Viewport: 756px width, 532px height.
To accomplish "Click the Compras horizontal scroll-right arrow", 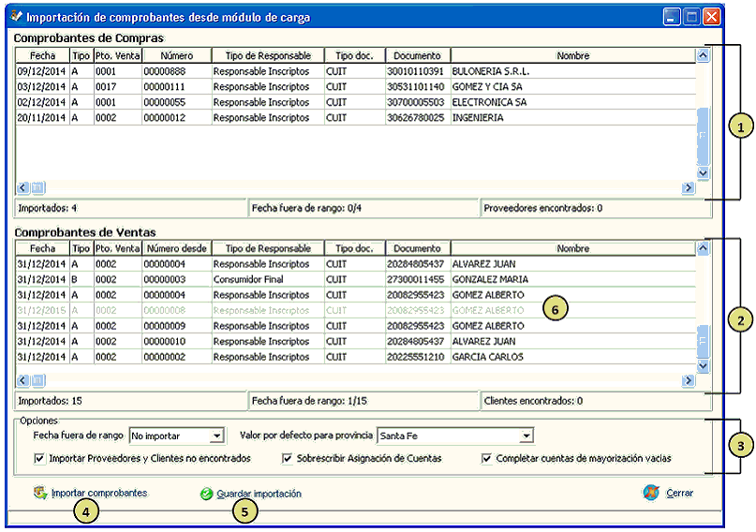I will pyautogui.click(x=689, y=187).
